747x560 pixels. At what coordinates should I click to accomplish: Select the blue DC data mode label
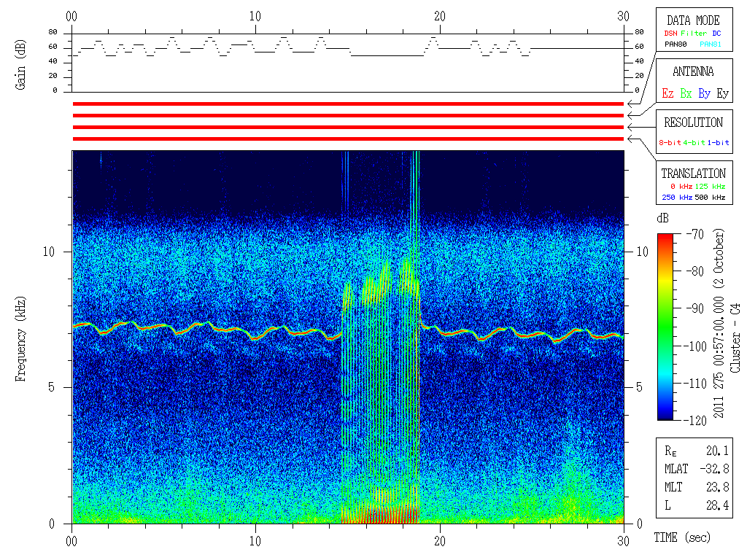[x=716, y=34]
